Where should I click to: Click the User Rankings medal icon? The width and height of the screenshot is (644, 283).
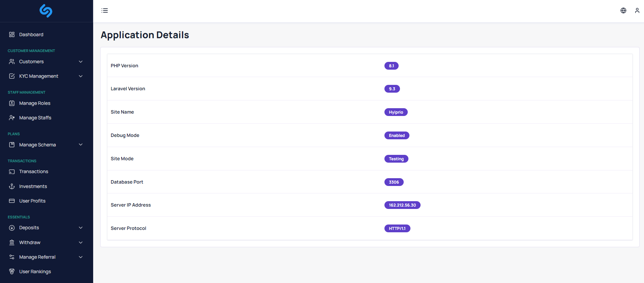point(12,272)
